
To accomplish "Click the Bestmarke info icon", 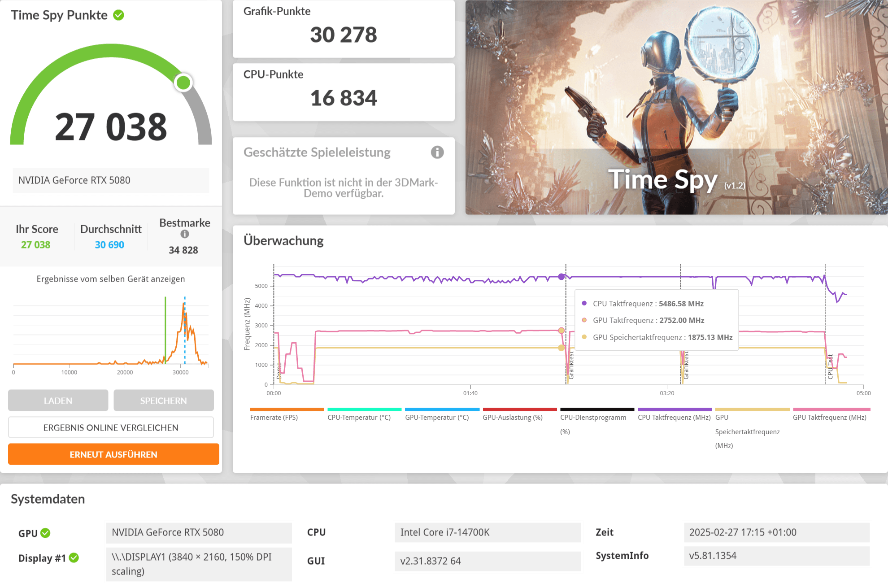I will pyautogui.click(x=185, y=234).
